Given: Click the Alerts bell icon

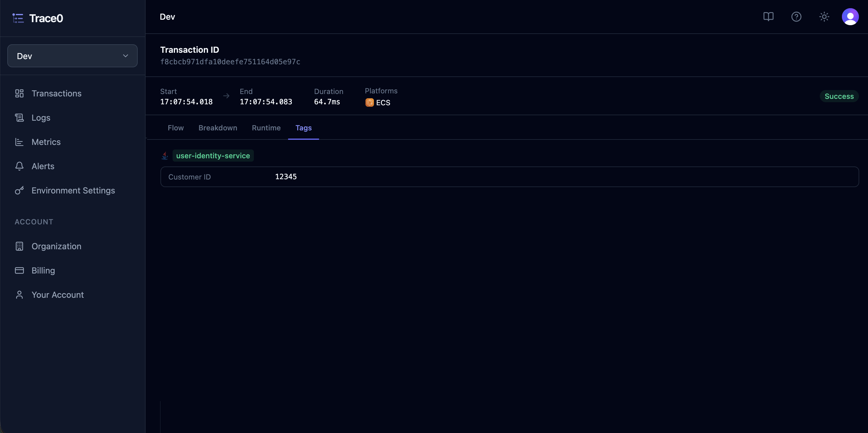Looking at the screenshot, I should click(19, 166).
